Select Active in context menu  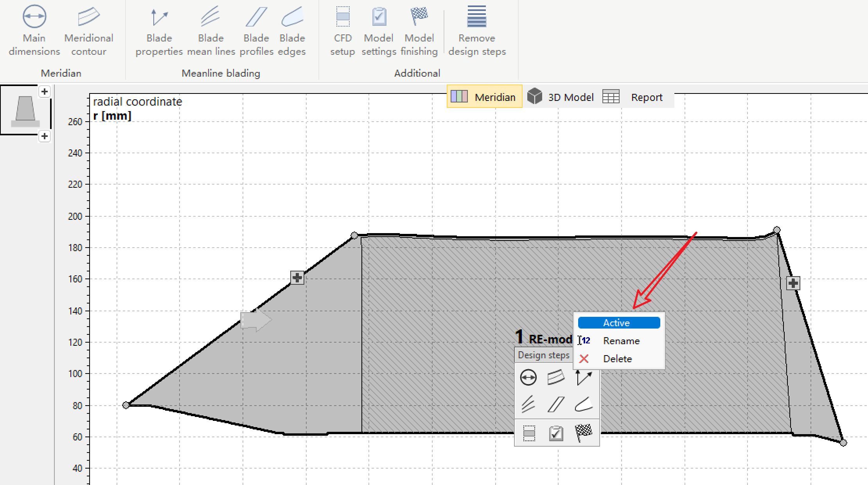coord(619,323)
